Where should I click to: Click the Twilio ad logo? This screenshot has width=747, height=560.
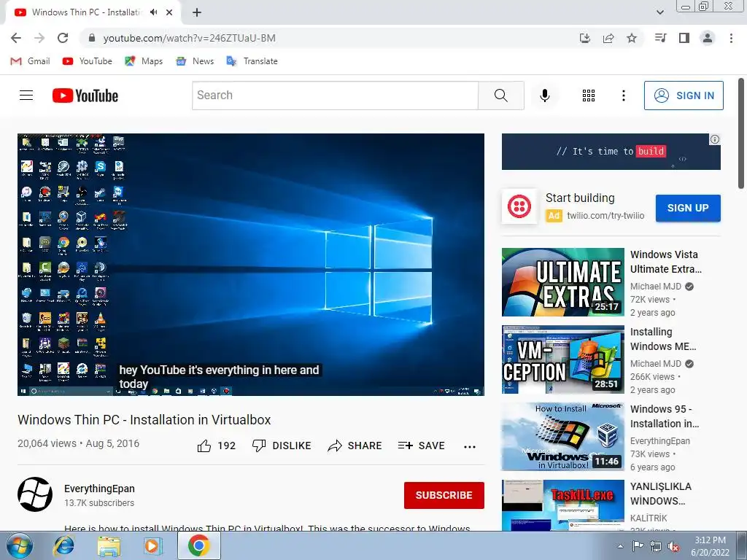(519, 206)
